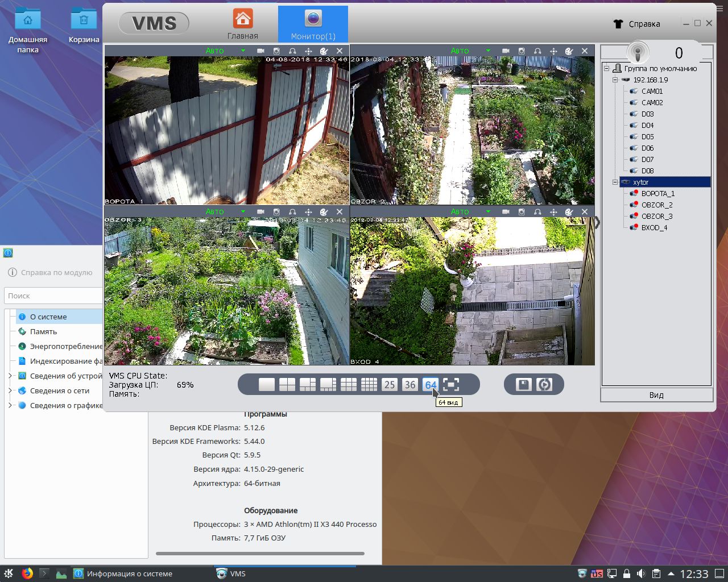
Task: Toggle audio headphones on BOPOTA_1 pane
Action: pyautogui.click(x=292, y=51)
